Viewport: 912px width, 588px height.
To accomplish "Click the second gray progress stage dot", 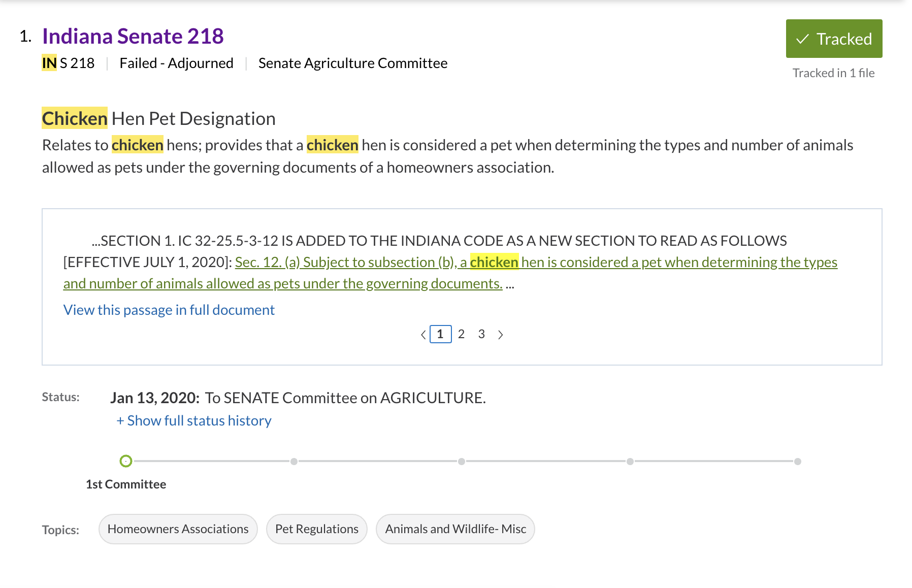I will click(294, 462).
